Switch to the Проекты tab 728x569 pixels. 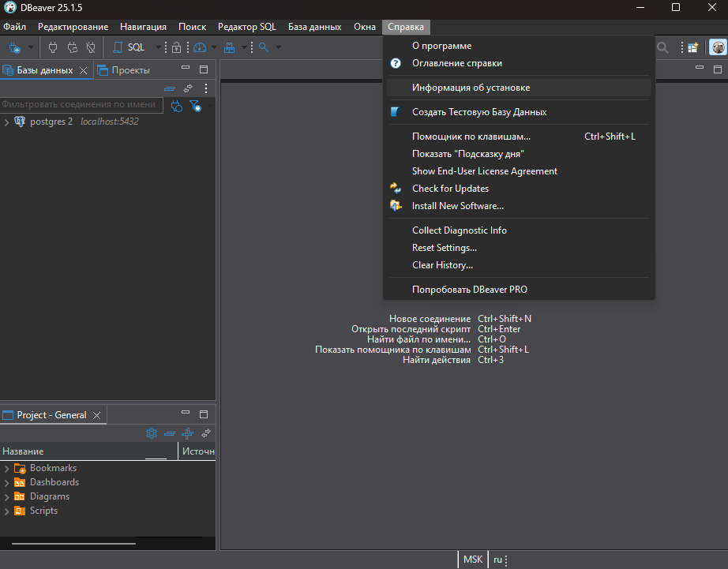[124, 70]
